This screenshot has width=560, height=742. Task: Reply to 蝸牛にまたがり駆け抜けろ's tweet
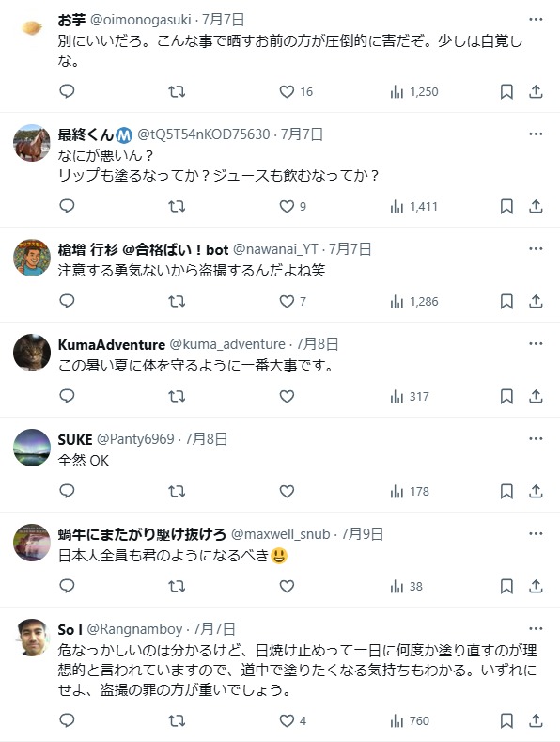point(67,586)
